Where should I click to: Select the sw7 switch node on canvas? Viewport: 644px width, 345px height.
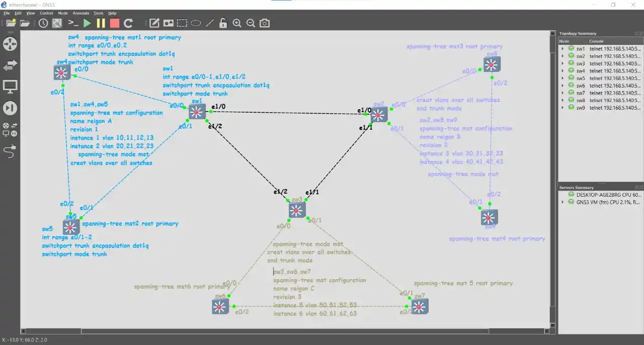[x=420, y=306]
